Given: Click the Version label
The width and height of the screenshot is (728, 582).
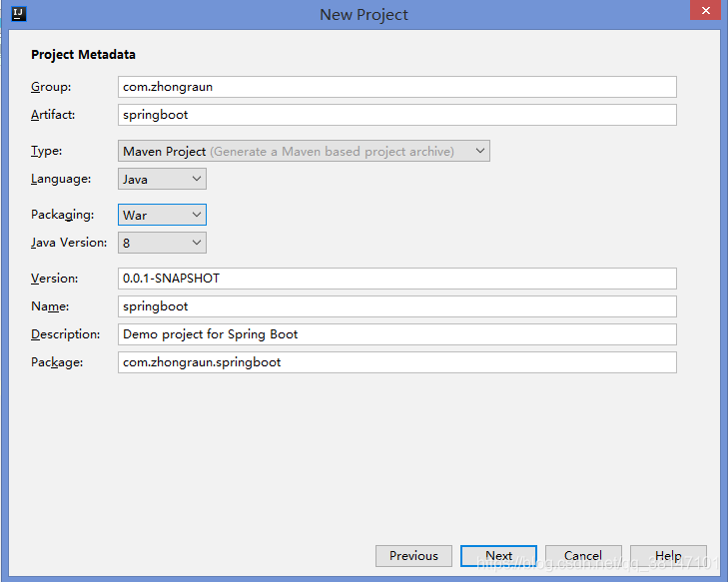Looking at the screenshot, I should 54,279.
